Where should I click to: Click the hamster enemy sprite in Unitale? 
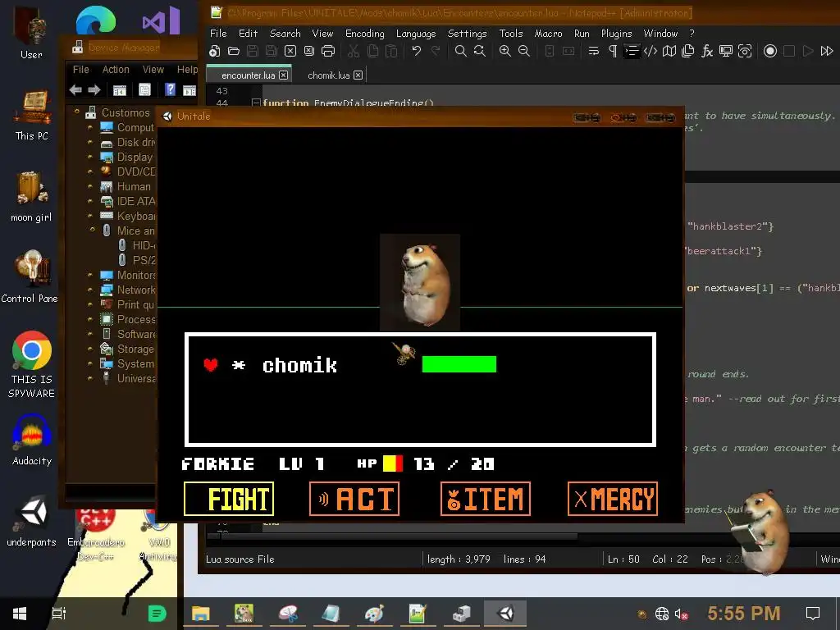tap(420, 282)
